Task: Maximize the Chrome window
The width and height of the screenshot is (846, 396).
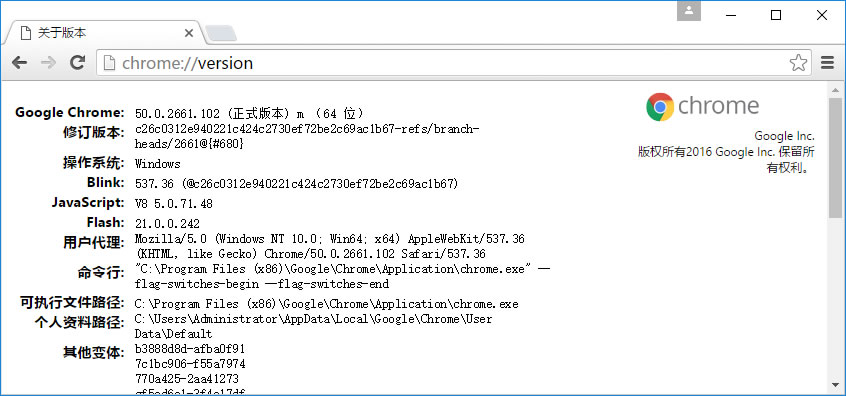Action: 776,15
